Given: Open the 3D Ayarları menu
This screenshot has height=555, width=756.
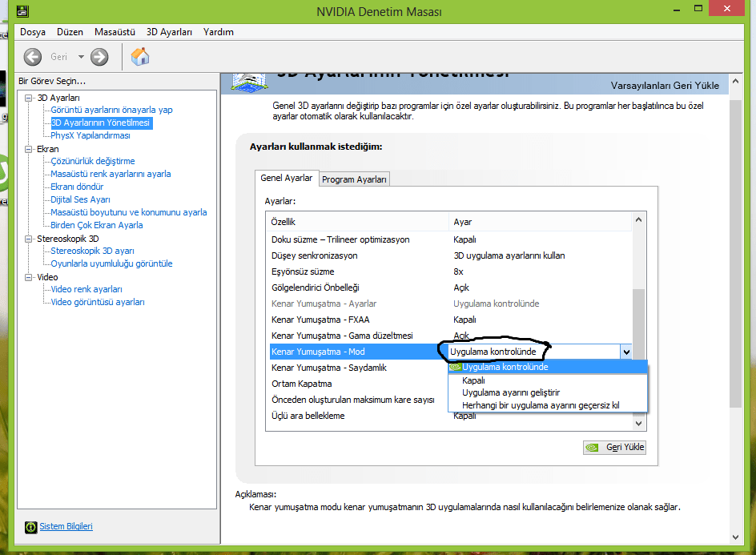Looking at the screenshot, I should click(x=169, y=32).
